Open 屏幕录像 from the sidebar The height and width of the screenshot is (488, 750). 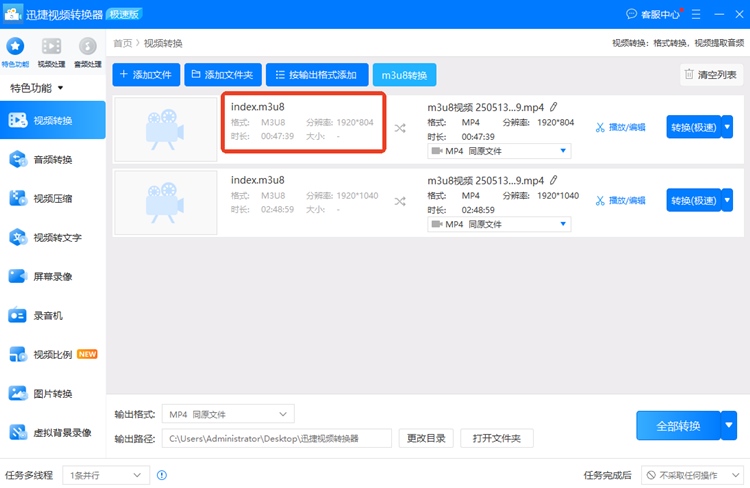53,276
